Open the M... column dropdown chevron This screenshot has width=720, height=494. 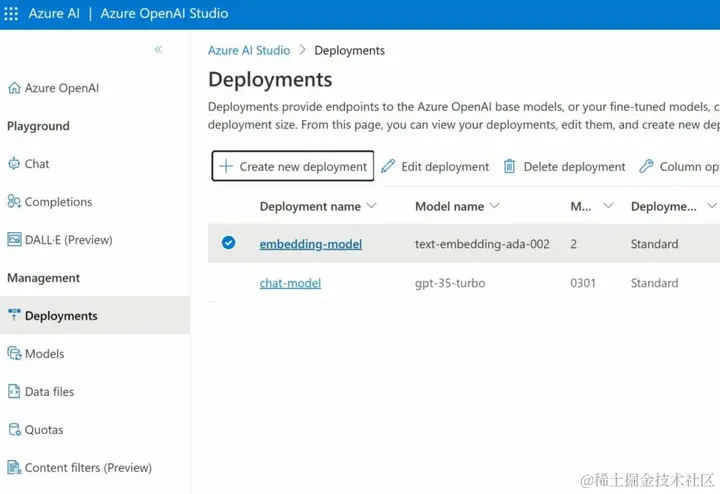608,205
